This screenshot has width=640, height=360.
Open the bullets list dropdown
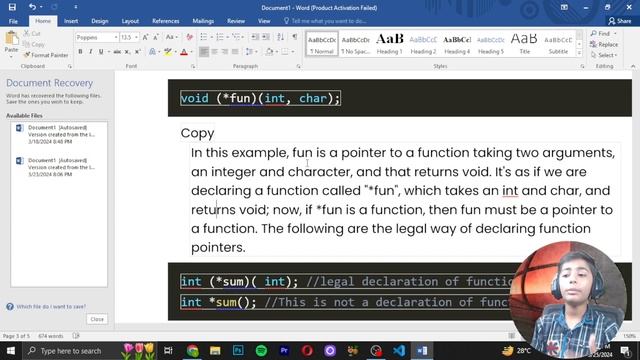point(212,37)
